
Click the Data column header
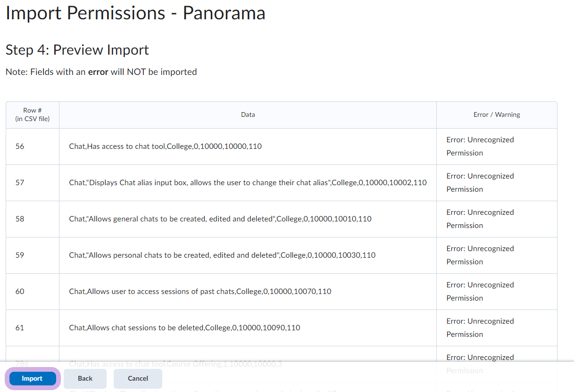(x=248, y=115)
